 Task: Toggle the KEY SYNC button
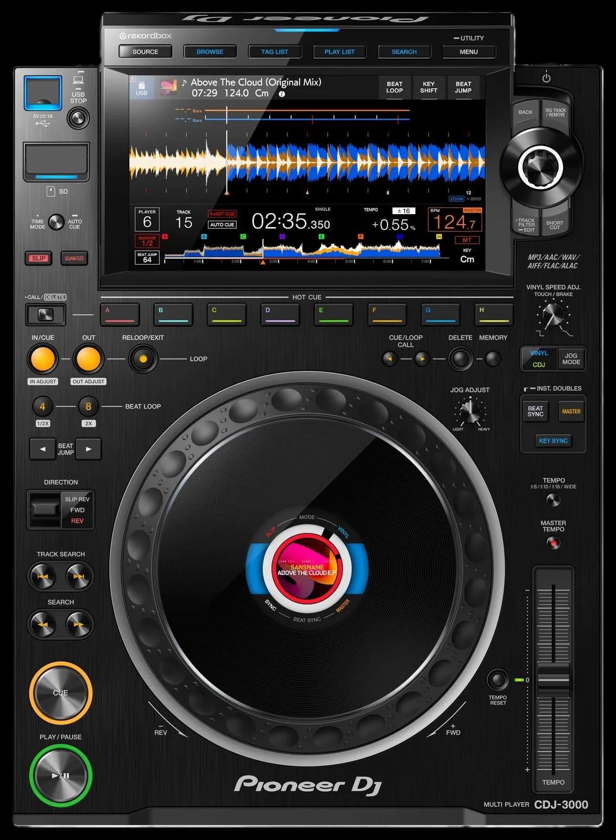pyautogui.click(x=553, y=440)
